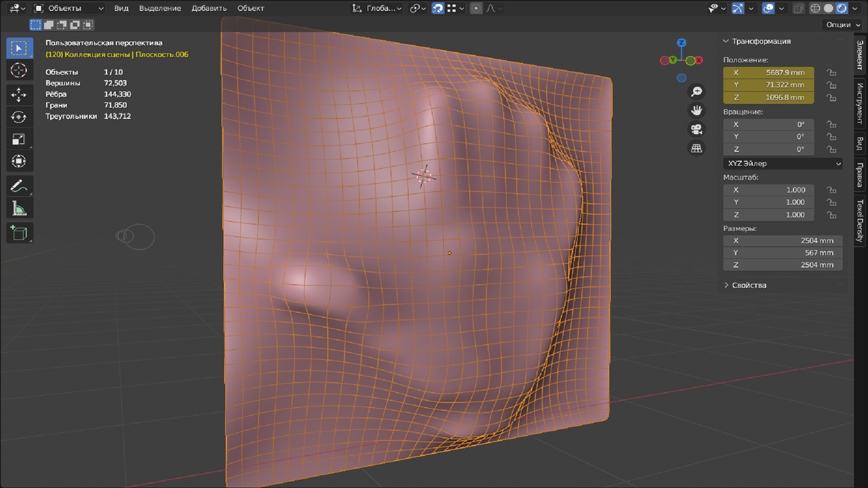Pick the Measure tool
Viewport: 868px width, 488px height.
coord(19,209)
